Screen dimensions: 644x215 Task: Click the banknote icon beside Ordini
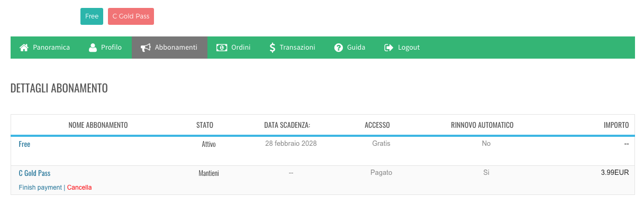click(221, 48)
